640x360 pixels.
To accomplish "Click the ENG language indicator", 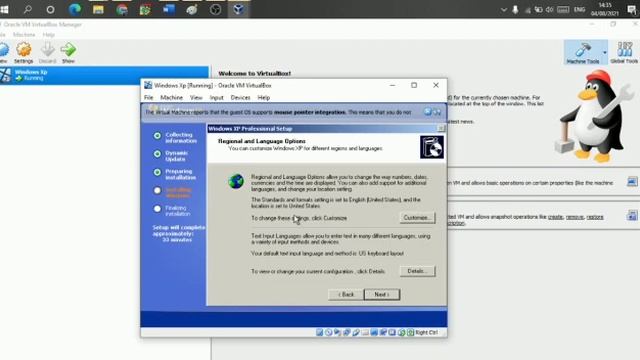I will pyautogui.click(x=580, y=10).
